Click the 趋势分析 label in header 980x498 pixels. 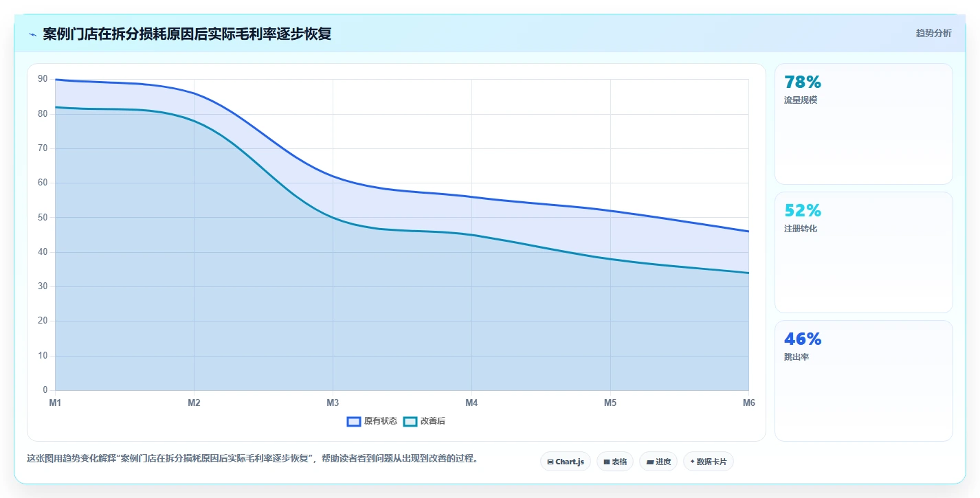(934, 33)
